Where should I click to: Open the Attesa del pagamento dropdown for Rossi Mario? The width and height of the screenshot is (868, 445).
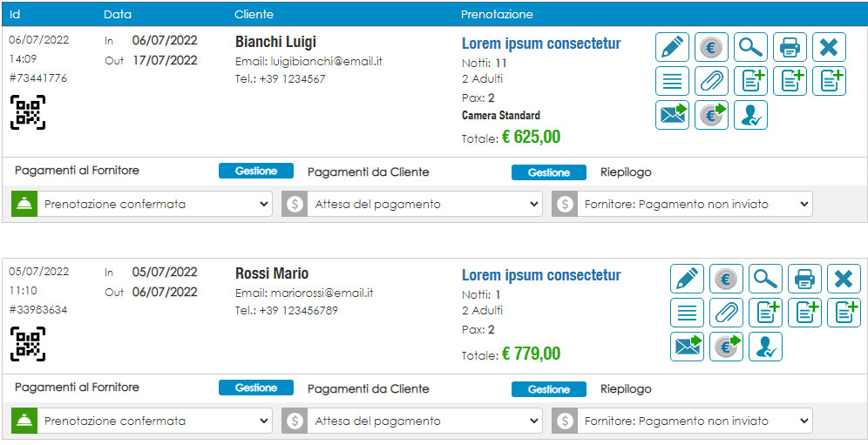[412, 421]
